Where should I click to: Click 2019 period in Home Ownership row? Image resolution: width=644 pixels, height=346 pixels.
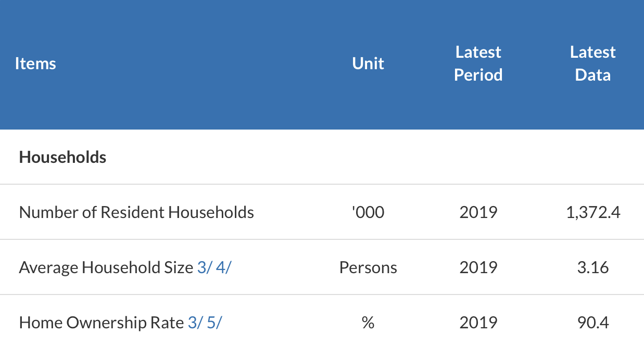tap(478, 323)
